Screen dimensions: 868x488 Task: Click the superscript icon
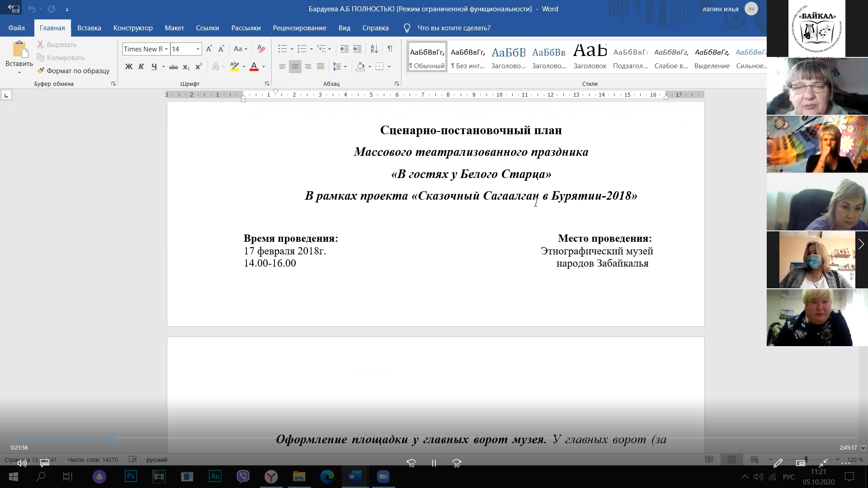coord(198,67)
